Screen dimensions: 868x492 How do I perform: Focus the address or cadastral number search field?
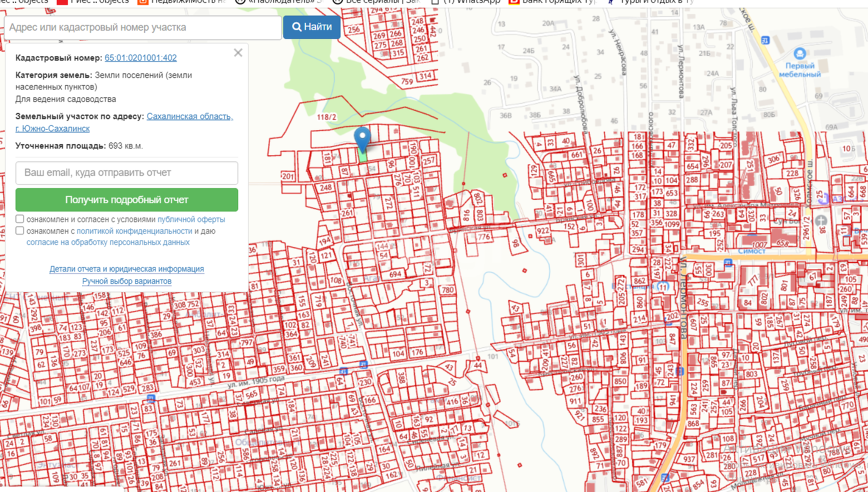(143, 27)
